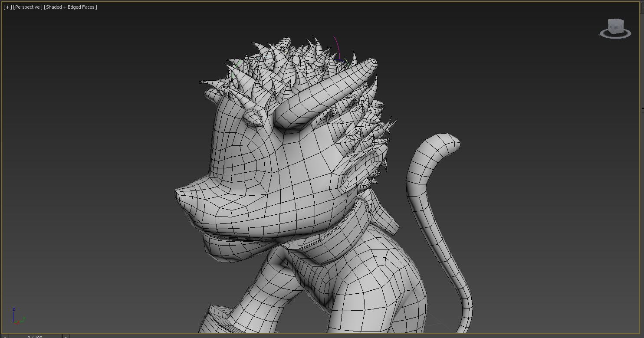Open the [+] viewport general menu
644x338 pixels.
[7, 7]
